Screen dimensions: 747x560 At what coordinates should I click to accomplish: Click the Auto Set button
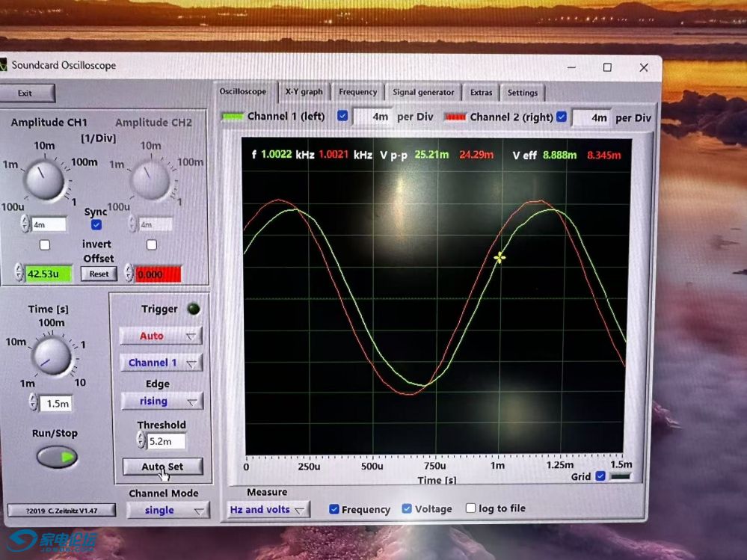pyautogui.click(x=162, y=467)
